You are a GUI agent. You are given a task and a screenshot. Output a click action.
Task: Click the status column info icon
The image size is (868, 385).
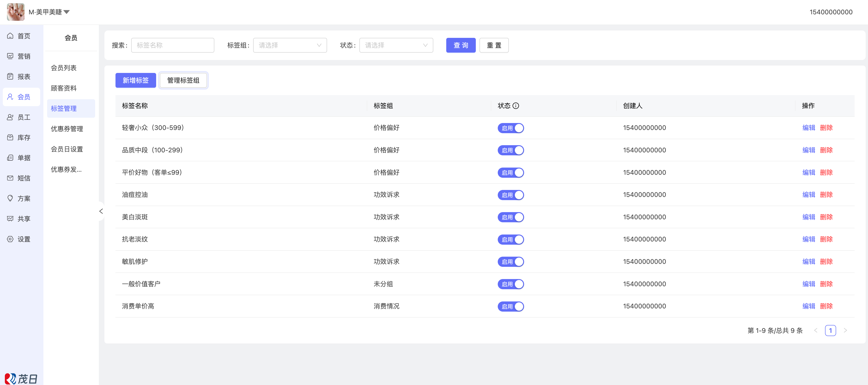[x=516, y=106]
